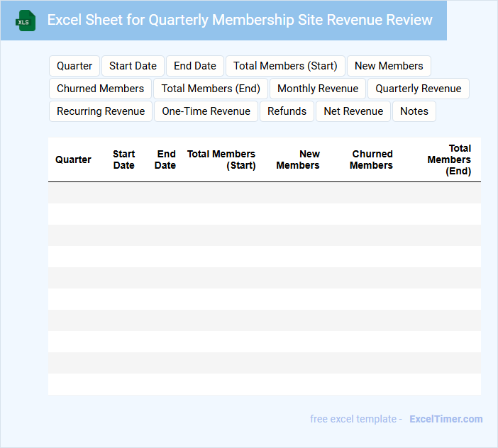The height and width of the screenshot is (448, 498).
Task: Click the first empty row of the table
Action: point(264,193)
